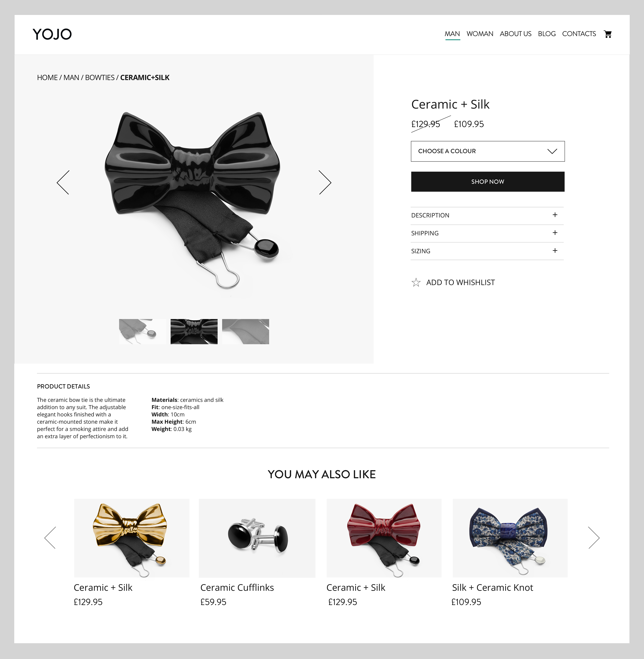The width and height of the screenshot is (644, 659).
Task: Click the wishlist star icon
Action: point(416,282)
